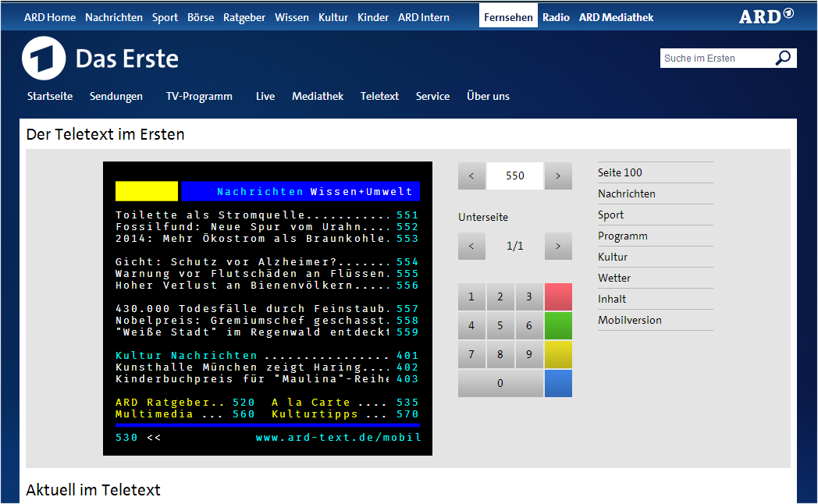Screen dimensions: 818x504
Task: Click the yellow teletext color button
Action: coord(558,354)
